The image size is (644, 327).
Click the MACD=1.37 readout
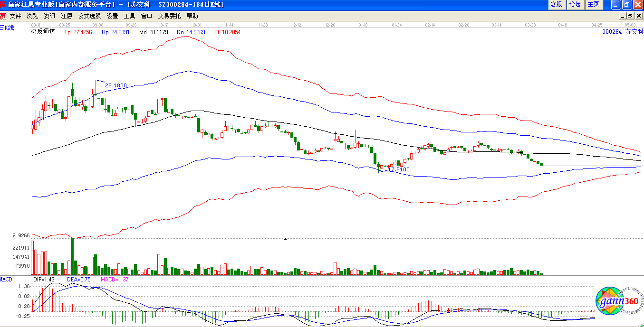pos(115,280)
